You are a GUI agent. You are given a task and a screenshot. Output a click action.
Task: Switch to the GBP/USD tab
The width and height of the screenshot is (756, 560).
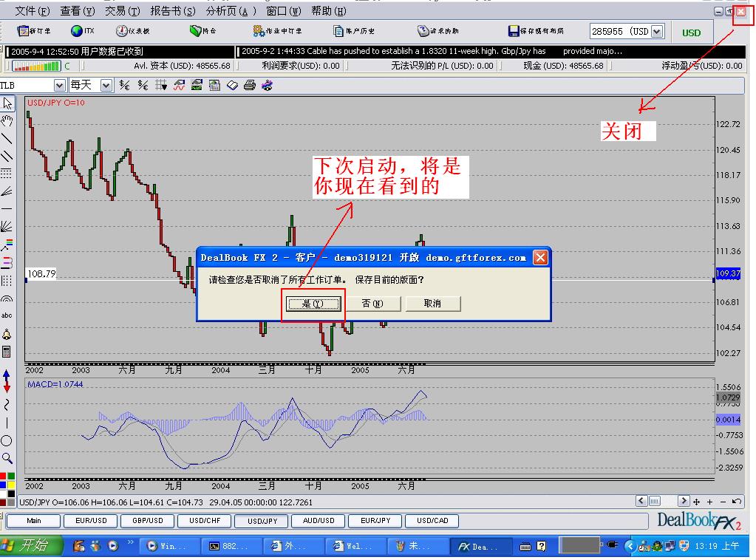click(x=148, y=521)
